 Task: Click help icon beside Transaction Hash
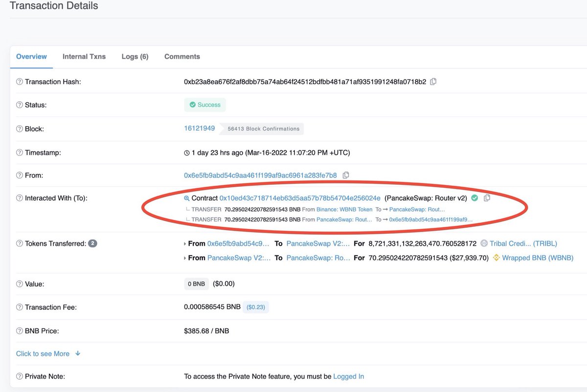pos(20,82)
